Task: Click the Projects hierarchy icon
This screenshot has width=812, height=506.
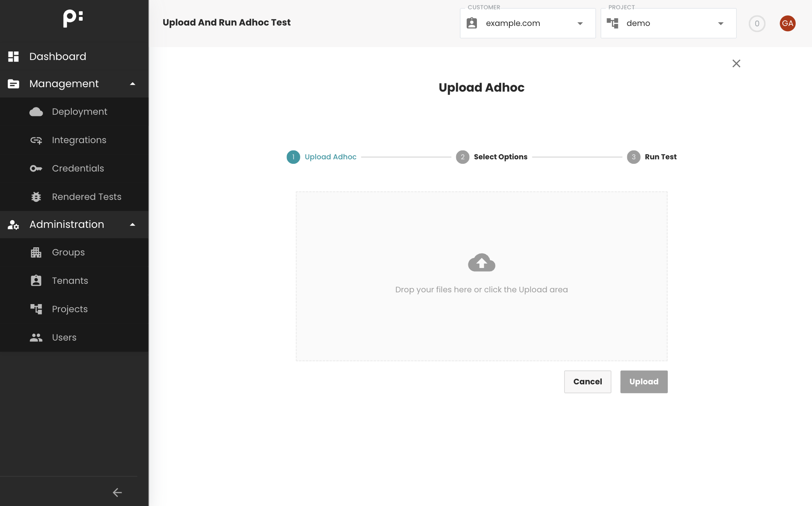Action: click(x=36, y=309)
